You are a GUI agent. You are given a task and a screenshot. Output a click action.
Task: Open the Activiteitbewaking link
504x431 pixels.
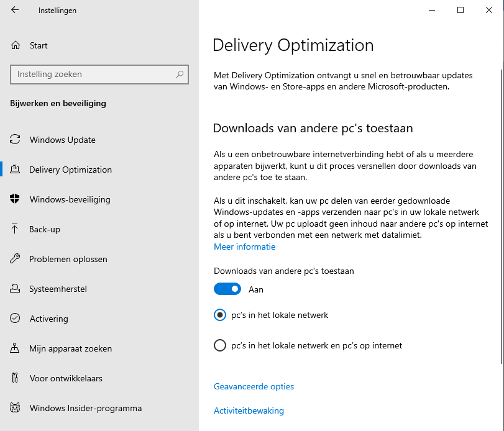click(249, 411)
